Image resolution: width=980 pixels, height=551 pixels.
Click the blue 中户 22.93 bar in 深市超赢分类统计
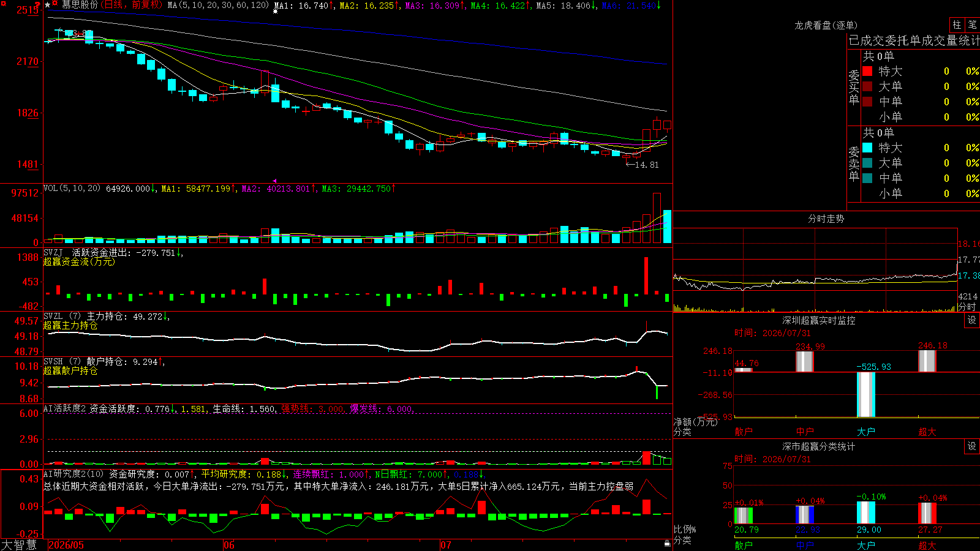point(805,515)
